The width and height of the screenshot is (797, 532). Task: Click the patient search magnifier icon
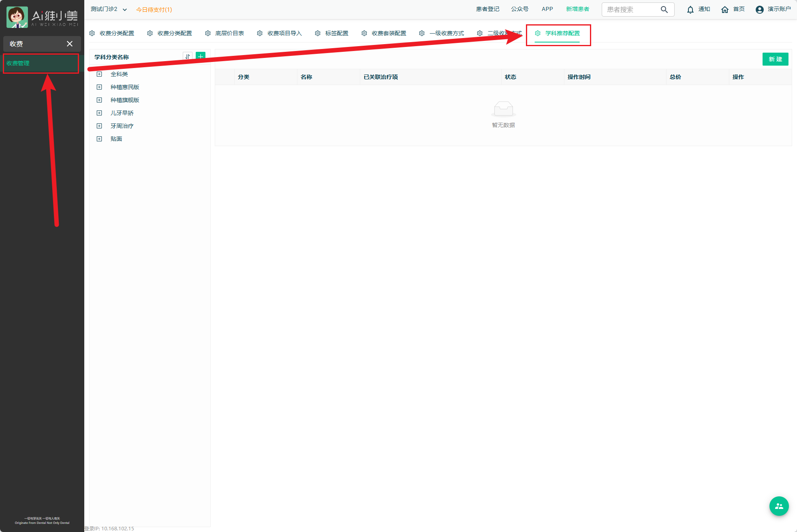pos(664,10)
